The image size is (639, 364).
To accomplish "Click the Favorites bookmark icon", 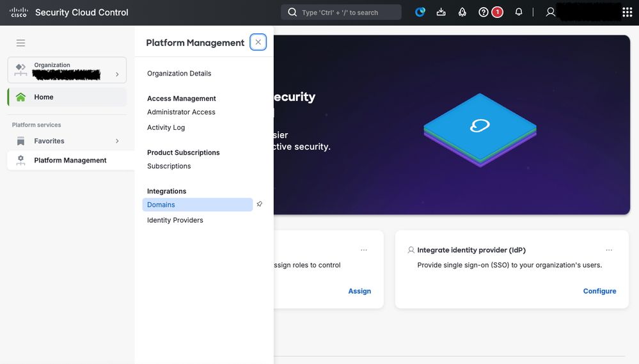I will coord(20,141).
